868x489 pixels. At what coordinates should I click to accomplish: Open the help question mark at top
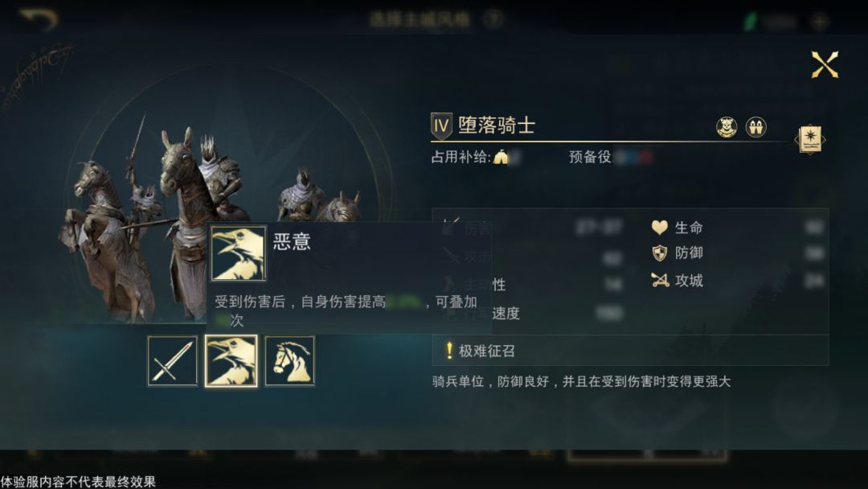(492, 19)
